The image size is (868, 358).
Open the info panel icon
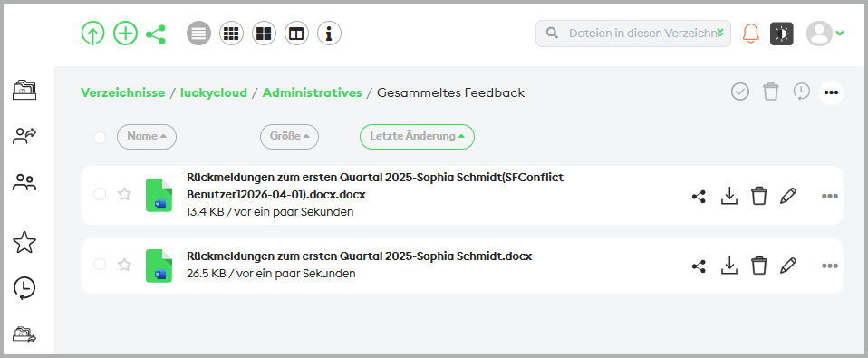pos(330,34)
